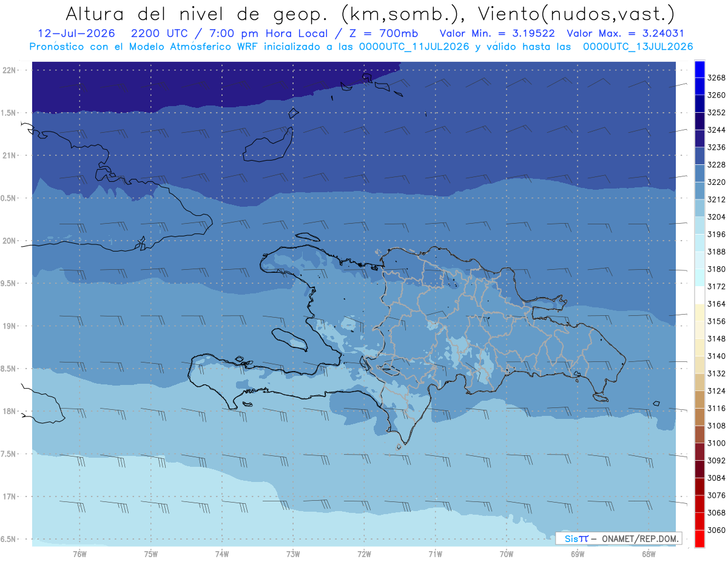Screen dimensions: 728x562
Task: Click the "3244" colorbar value
Action: [x=716, y=130]
